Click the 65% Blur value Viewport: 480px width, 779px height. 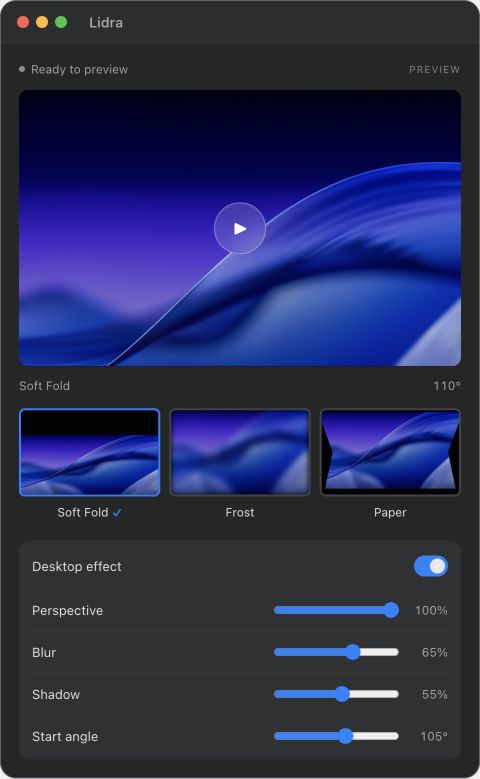point(435,652)
